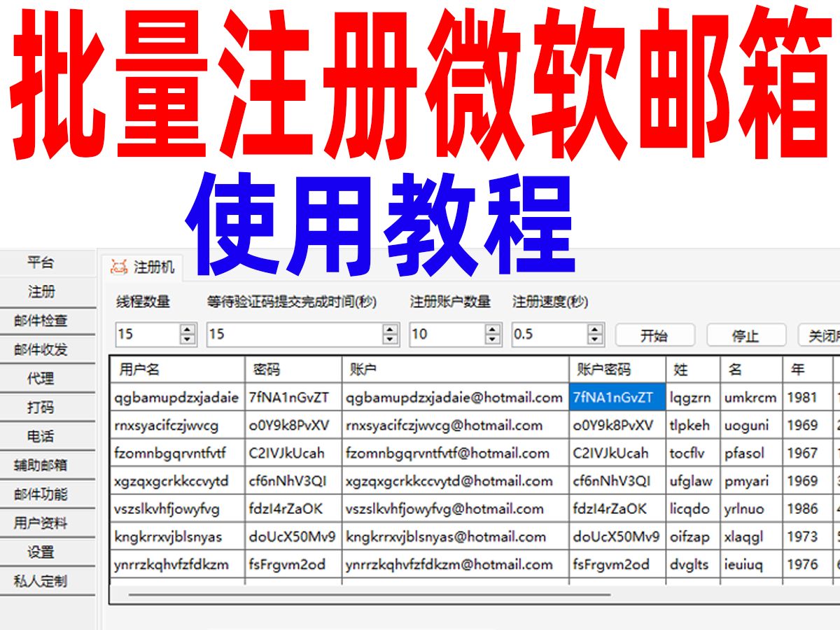Select account ynrrzkqhvfzfdkzm@hotmail.com
Image resolution: width=840 pixels, height=630 pixels.
[x=456, y=564]
